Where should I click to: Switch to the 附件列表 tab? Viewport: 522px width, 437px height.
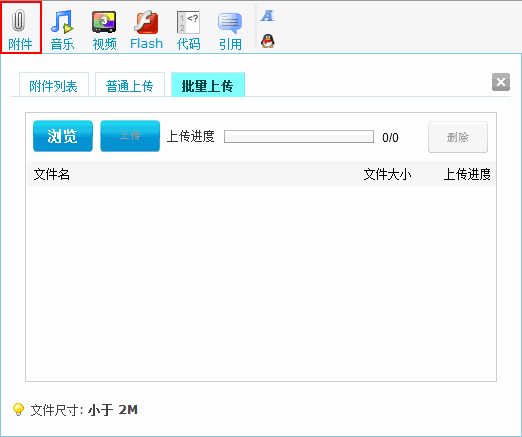click(54, 85)
